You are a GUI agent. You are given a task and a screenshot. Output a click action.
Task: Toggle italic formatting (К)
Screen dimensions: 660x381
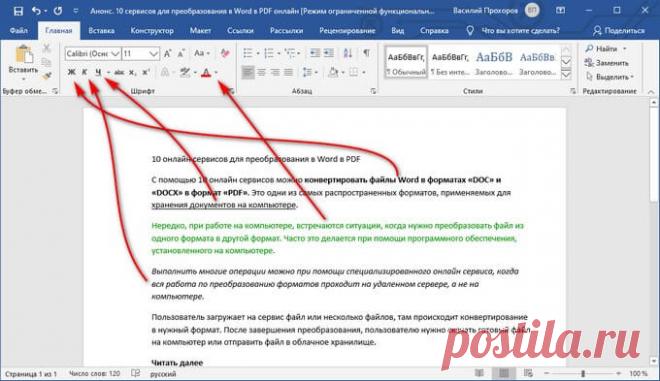[x=84, y=72]
